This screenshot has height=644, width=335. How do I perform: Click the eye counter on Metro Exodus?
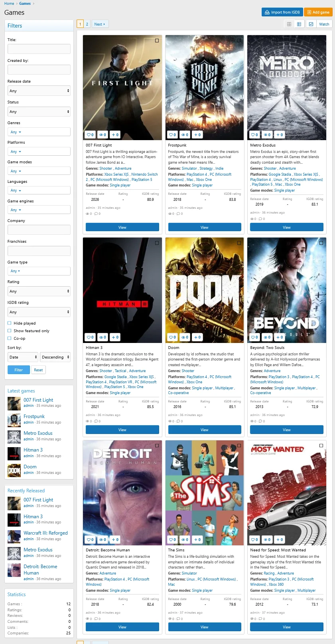click(267, 135)
